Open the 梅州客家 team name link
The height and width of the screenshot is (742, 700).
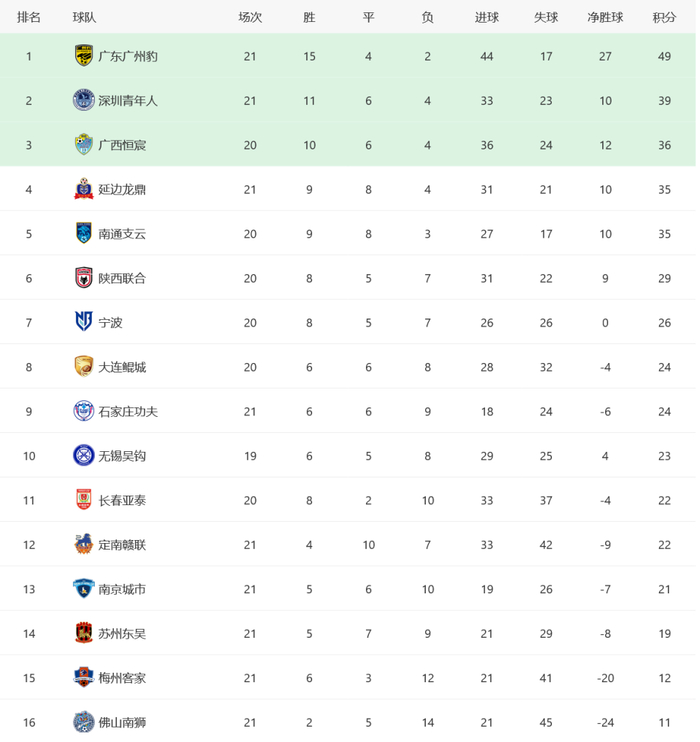pos(122,678)
